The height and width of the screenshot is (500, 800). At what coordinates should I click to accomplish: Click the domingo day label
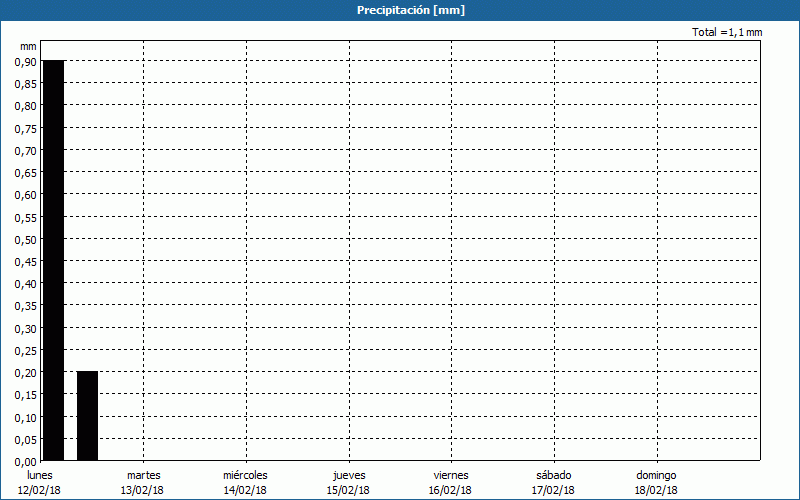coord(656,475)
